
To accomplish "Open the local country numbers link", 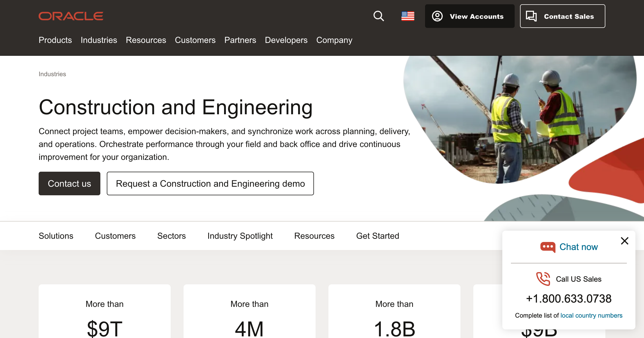I will [591, 315].
